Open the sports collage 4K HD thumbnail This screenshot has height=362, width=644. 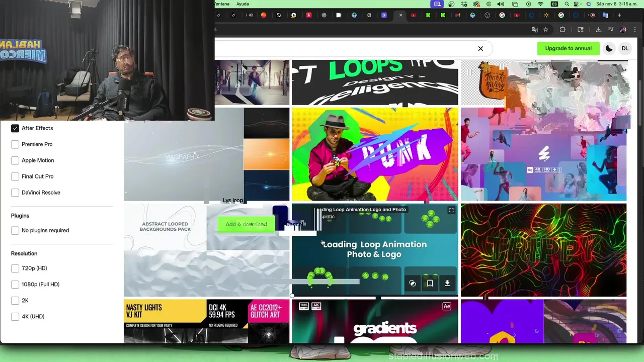click(543, 154)
